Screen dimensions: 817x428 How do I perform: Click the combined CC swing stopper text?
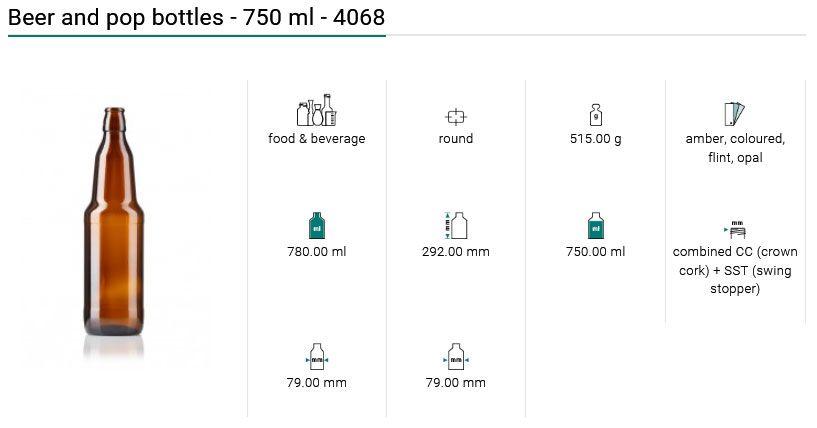coord(735,270)
